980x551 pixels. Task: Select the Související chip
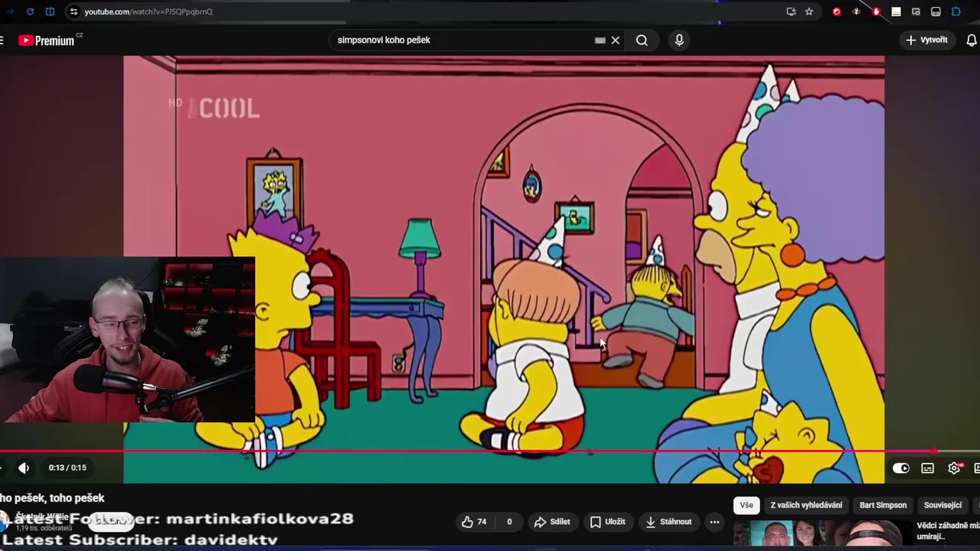tap(942, 505)
